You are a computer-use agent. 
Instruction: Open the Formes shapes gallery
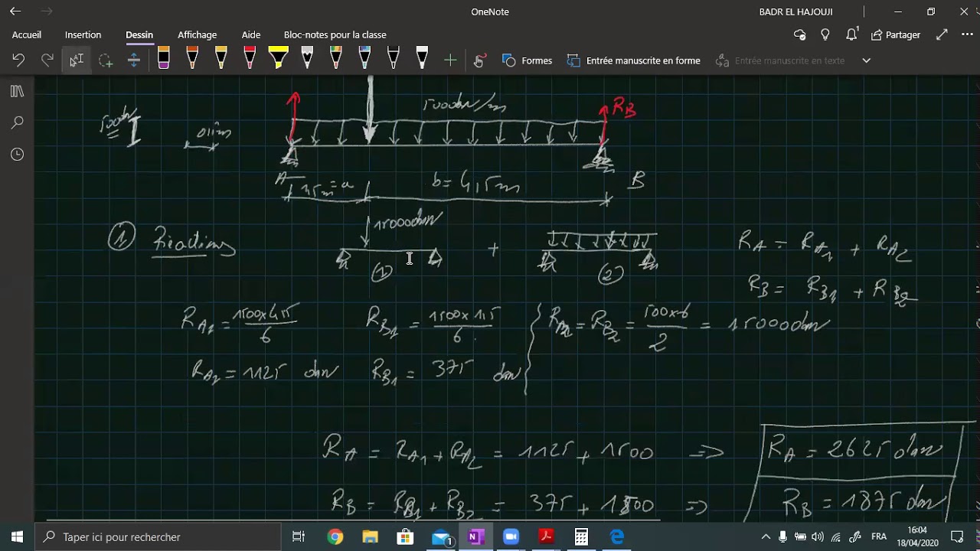528,60
